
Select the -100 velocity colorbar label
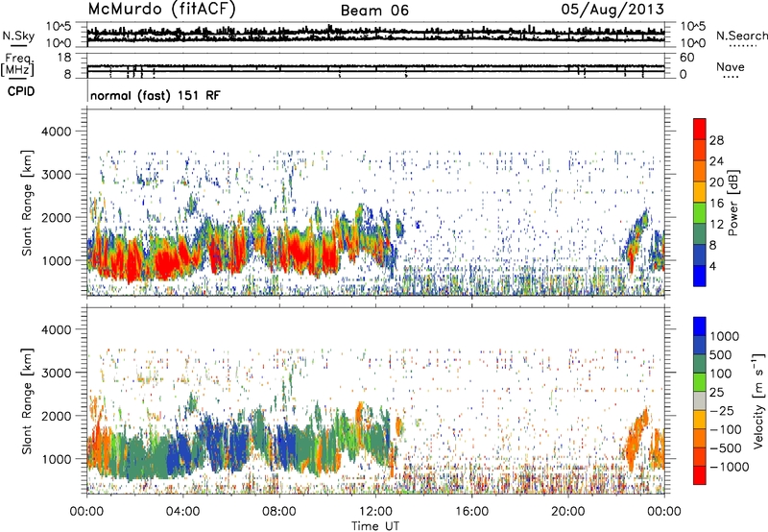click(726, 429)
